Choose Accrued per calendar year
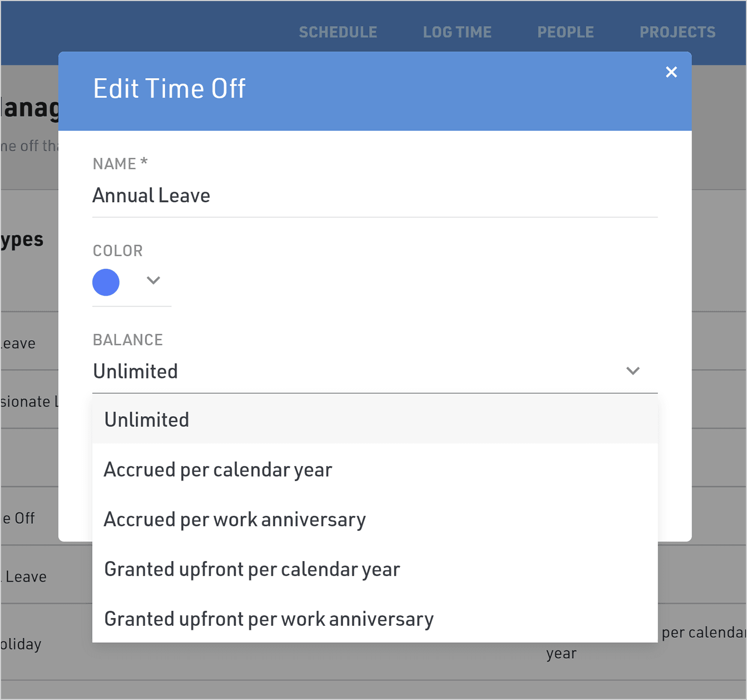The width and height of the screenshot is (747, 700). pos(218,469)
